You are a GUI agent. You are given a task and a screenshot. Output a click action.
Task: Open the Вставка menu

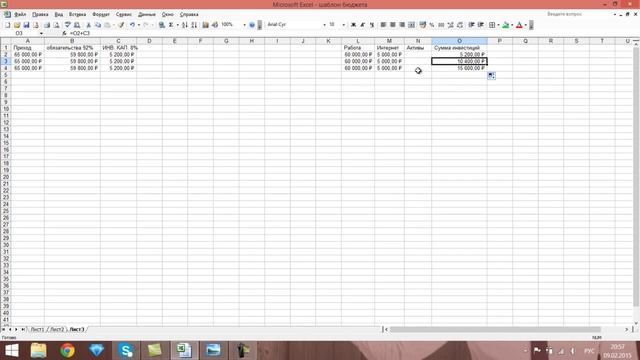[78, 14]
